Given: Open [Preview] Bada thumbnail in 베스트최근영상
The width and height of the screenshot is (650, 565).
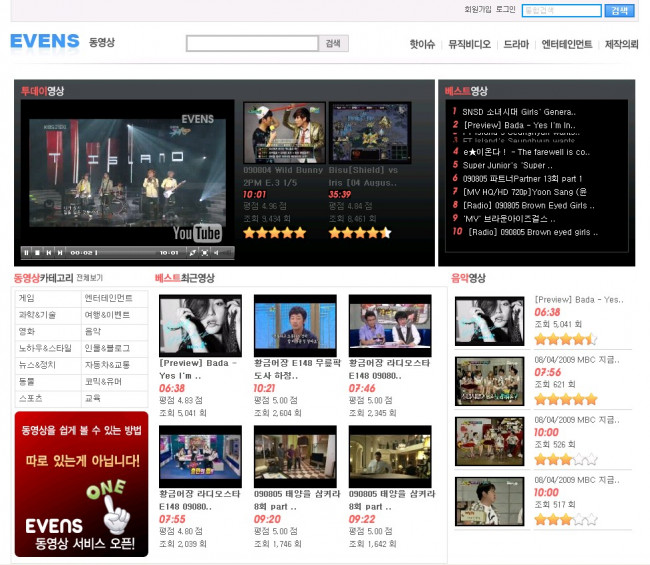Looking at the screenshot, I should click(x=200, y=326).
